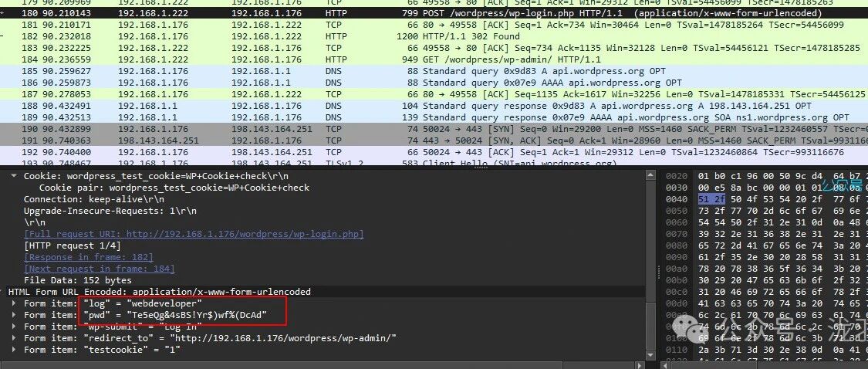Follow the Next request in frame 184 link

pyautogui.click(x=99, y=269)
